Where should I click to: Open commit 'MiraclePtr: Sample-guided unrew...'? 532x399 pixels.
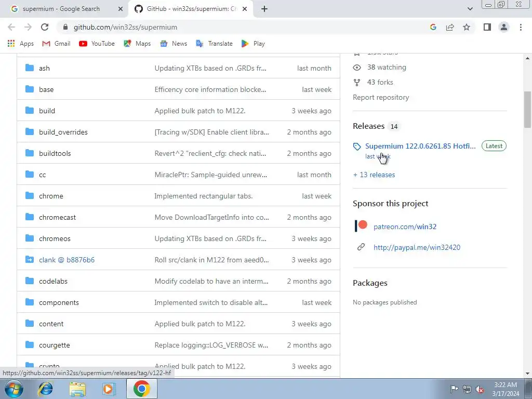(211, 175)
